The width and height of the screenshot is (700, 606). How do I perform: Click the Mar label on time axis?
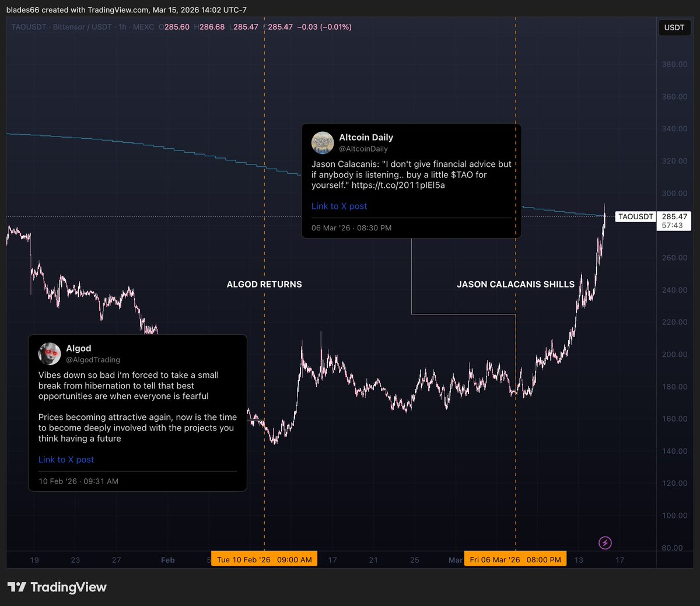(456, 560)
